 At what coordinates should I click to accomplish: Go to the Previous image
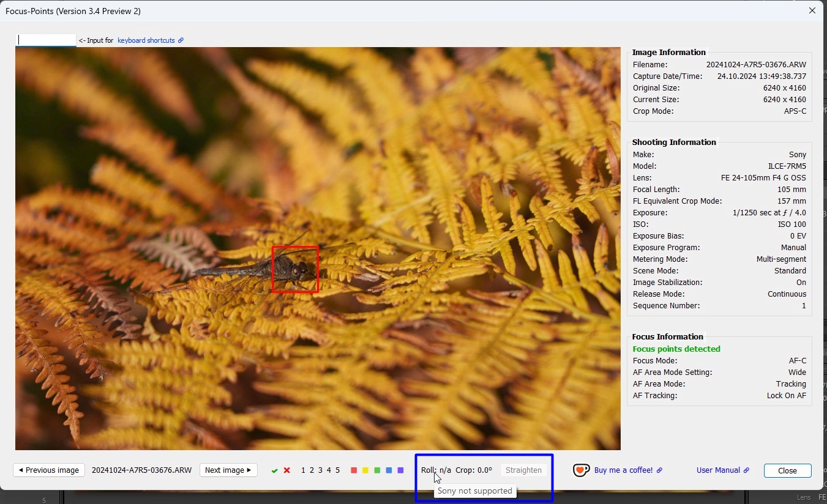coord(49,470)
